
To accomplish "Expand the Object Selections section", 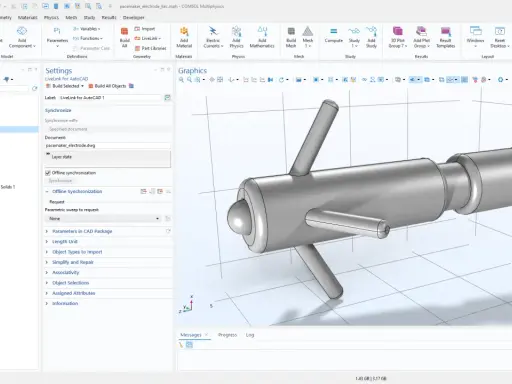I will coord(70,283).
